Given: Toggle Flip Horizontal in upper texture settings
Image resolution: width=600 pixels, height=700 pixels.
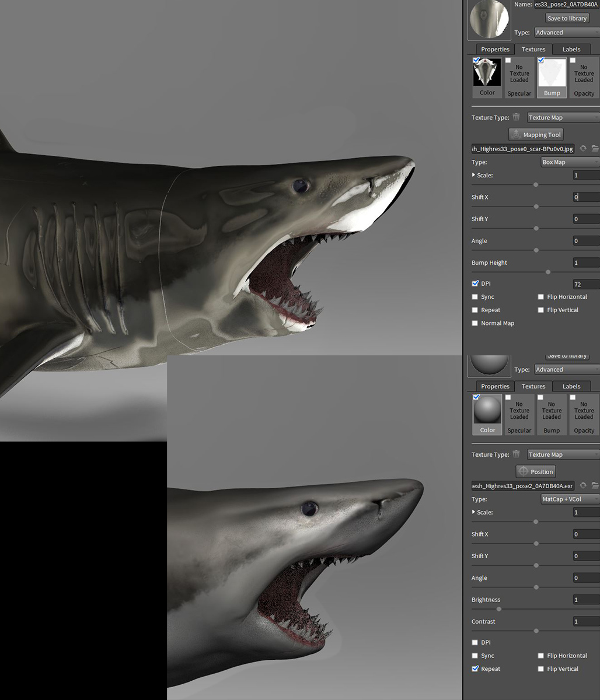Looking at the screenshot, I should point(541,297).
